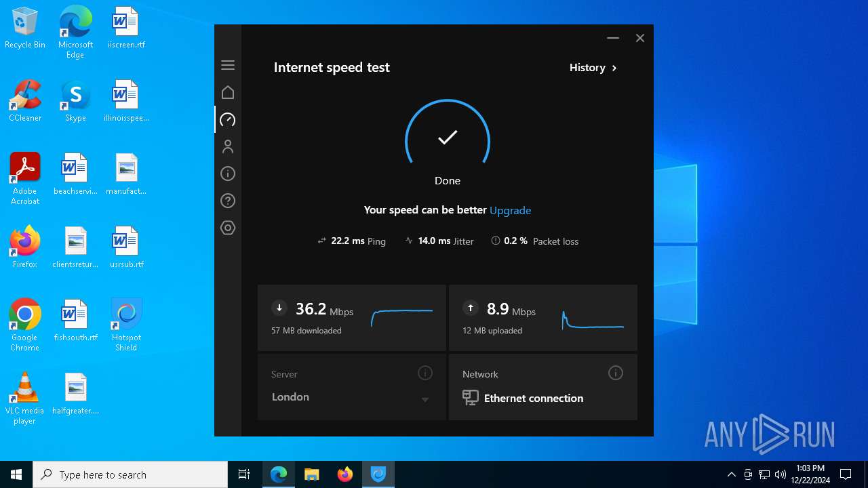
Task: Click 57 MB downloaded text
Action: click(307, 331)
